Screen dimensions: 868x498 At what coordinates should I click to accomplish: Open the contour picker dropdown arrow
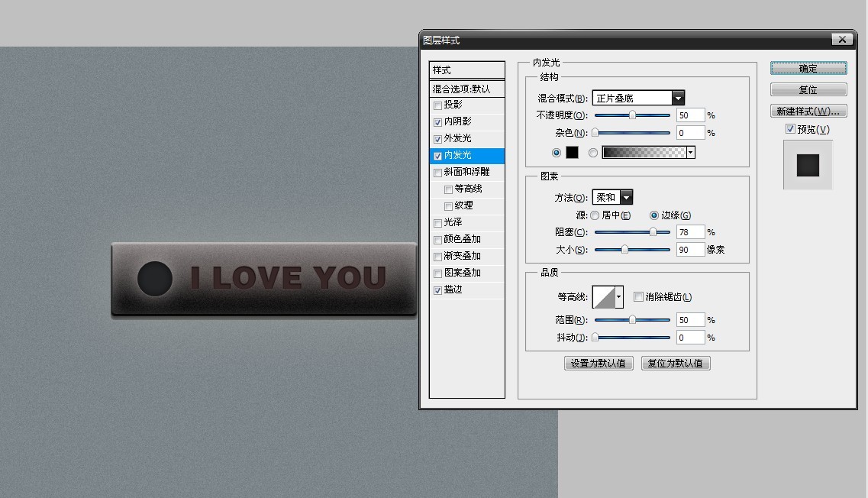click(618, 297)
